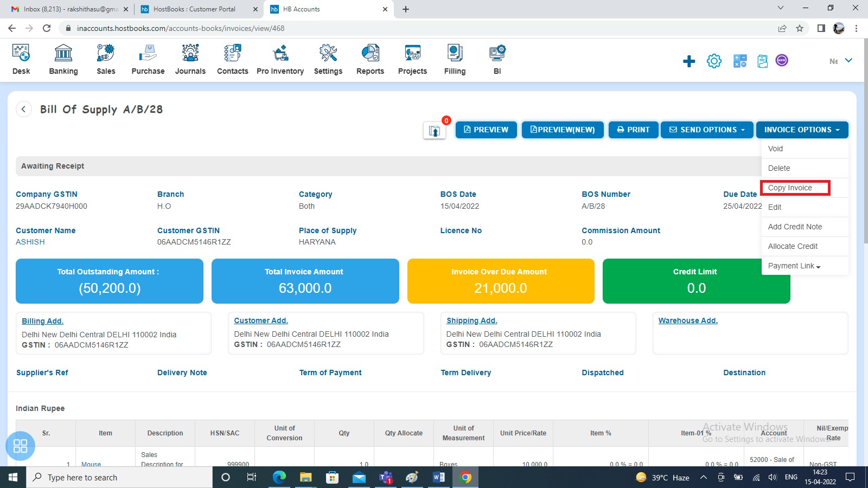This screenshot has height=488, width=868.
Task: Open the floating grid apps button
Action: tap(20, 446)
